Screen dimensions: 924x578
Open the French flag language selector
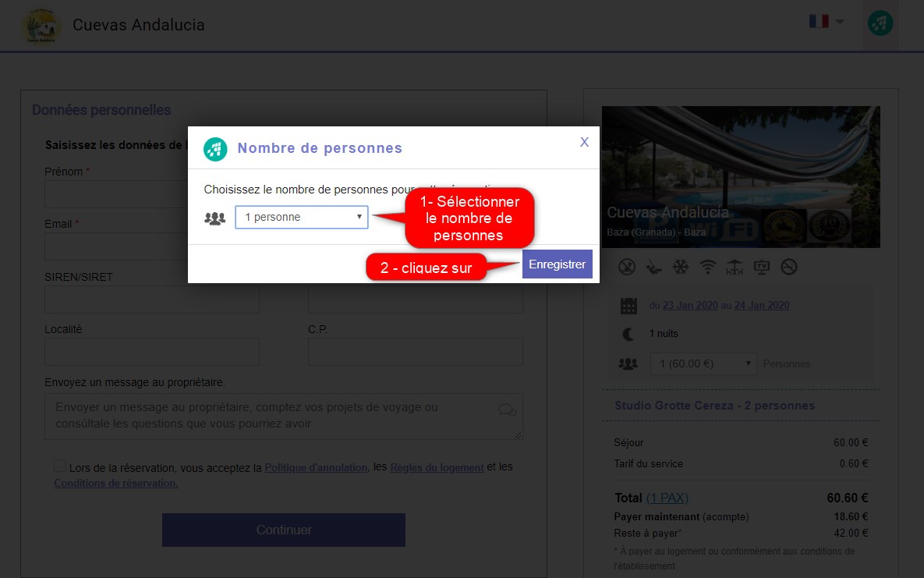pyautogui.click(x=826, y=22)
